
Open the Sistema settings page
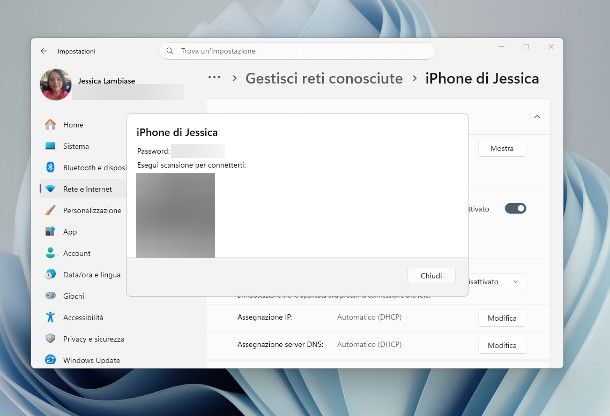[x=76, y=146]
